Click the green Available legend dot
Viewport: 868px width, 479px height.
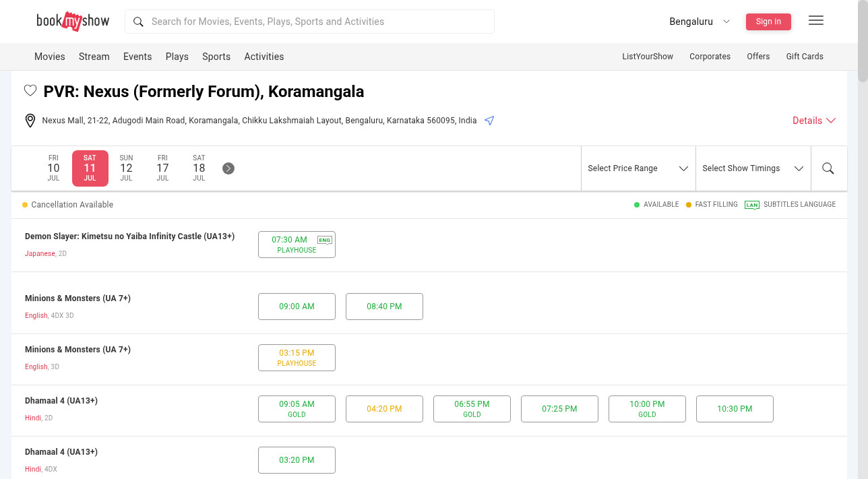pyautogui.click(x=637, y=205)
